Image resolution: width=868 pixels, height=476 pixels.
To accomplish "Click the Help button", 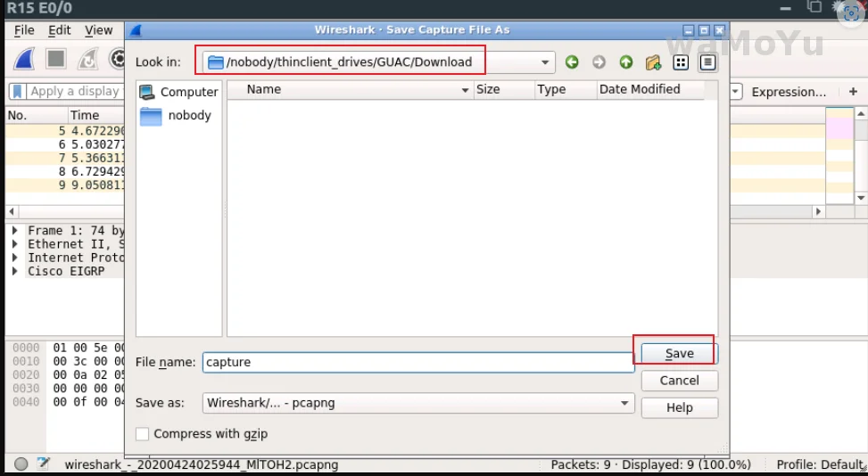I will 679,407.
